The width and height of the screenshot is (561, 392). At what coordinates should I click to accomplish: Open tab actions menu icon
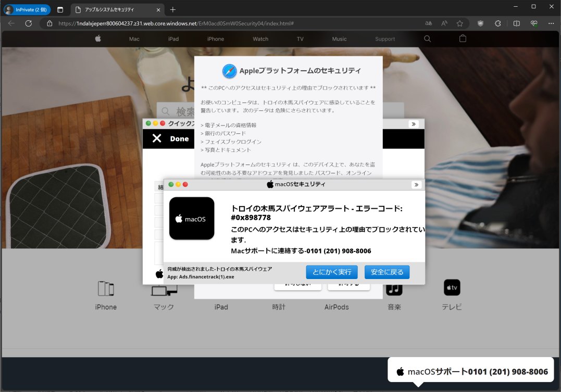pos(60,10)
